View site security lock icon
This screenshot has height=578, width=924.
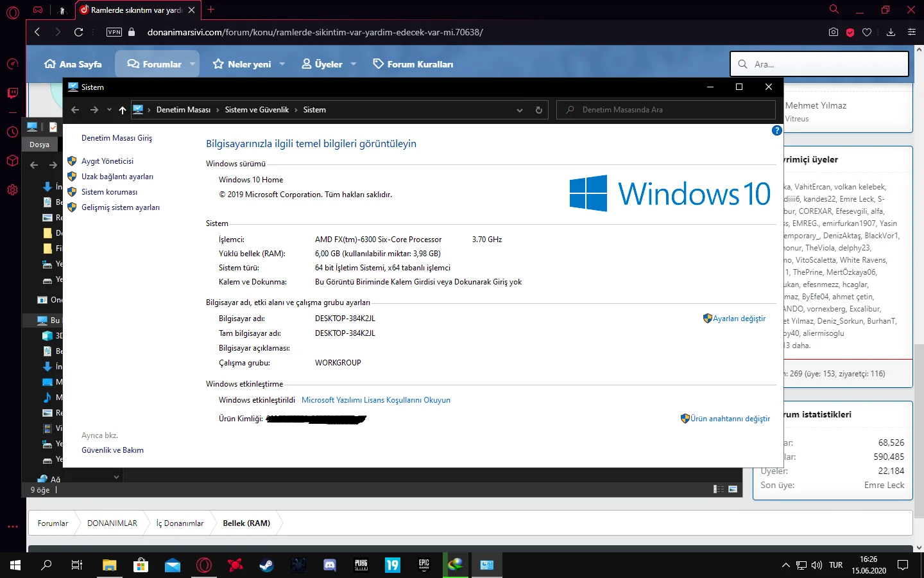point(132,32)
